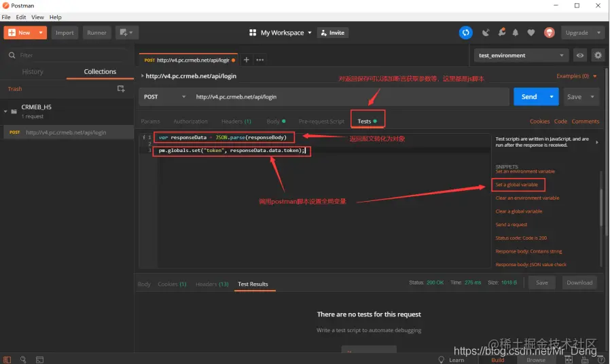
Task: Open the test_environment selector dropdown
Action: click(x=521, y=55)
